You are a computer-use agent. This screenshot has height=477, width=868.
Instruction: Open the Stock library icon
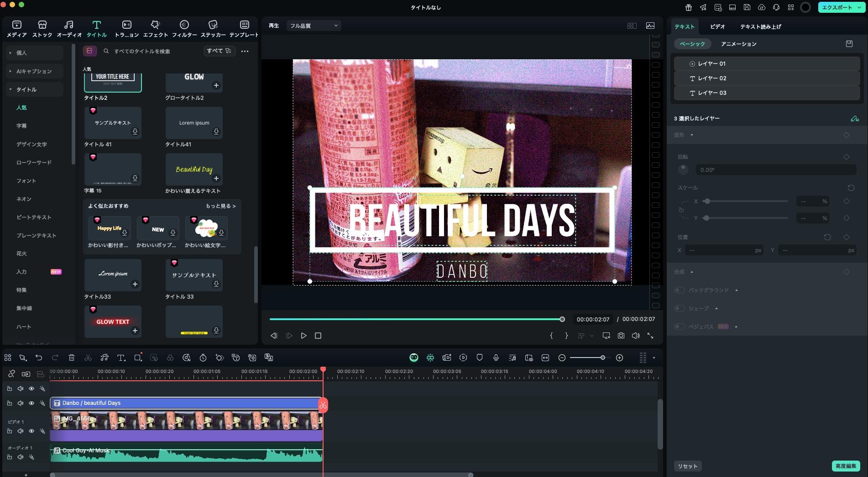[x=42, y=25]
